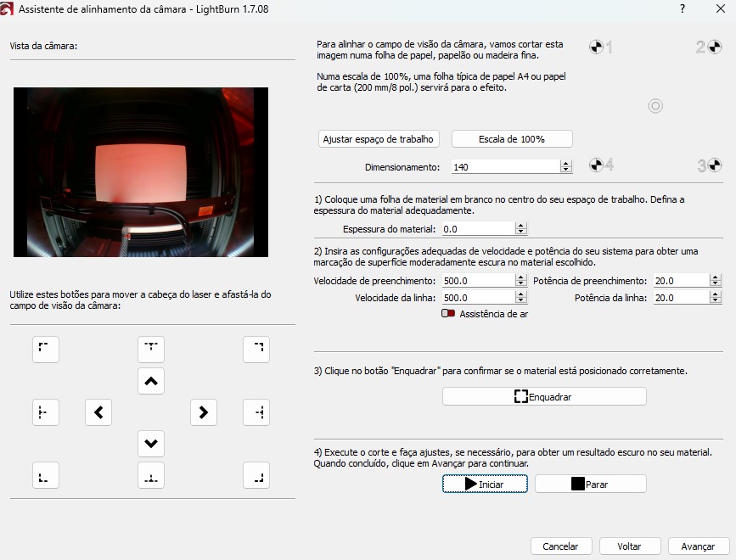736x560 pixels.
Task: Move laser head to left-center edge
Action: tap(46, 412)
